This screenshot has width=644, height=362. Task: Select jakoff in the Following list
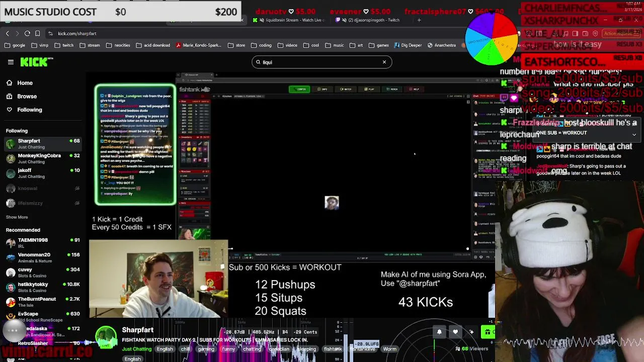click(43, 173)
